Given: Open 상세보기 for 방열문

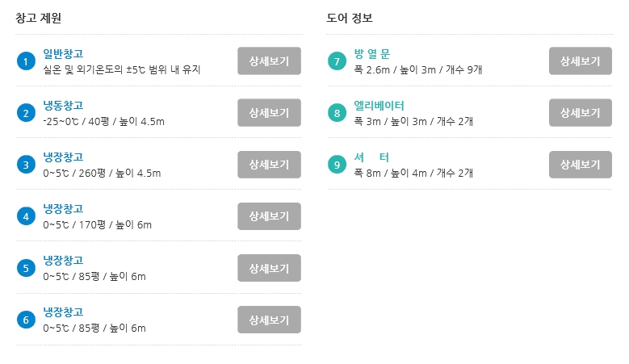Looking at the screenshot, I should click(581, 61).
